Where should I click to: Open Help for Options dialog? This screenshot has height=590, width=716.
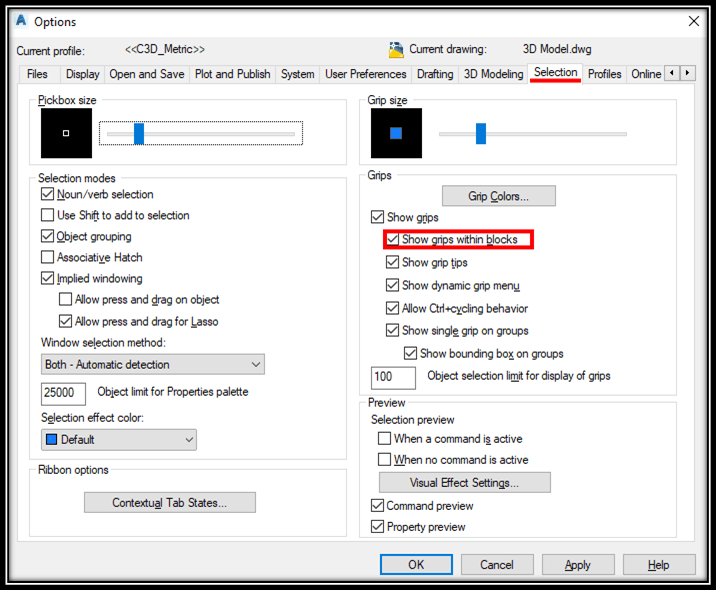(x=659, y=564)
